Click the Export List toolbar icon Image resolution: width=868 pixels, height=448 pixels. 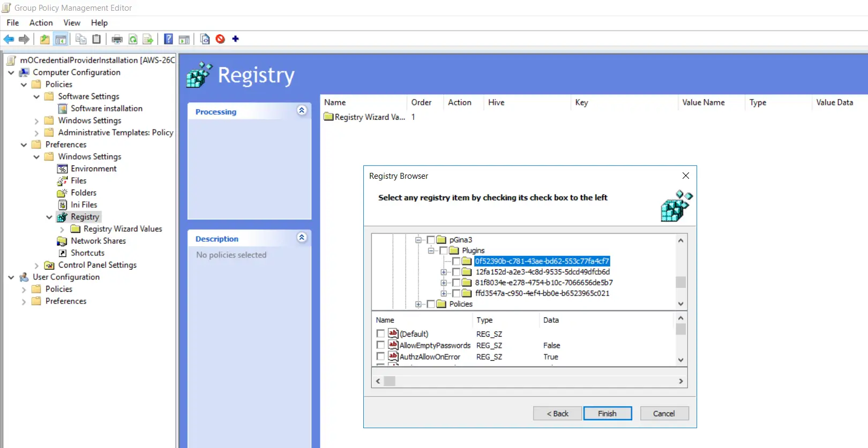tap(148, 39)
